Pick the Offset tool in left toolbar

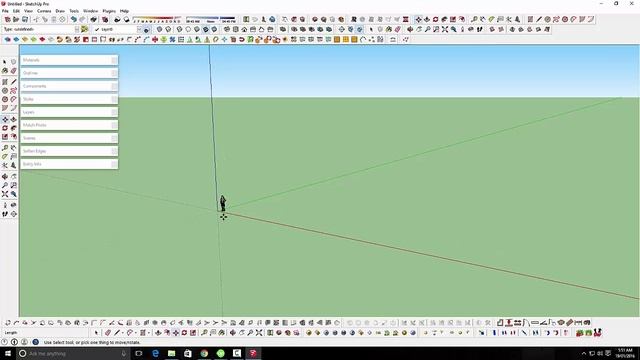[13, 137]
